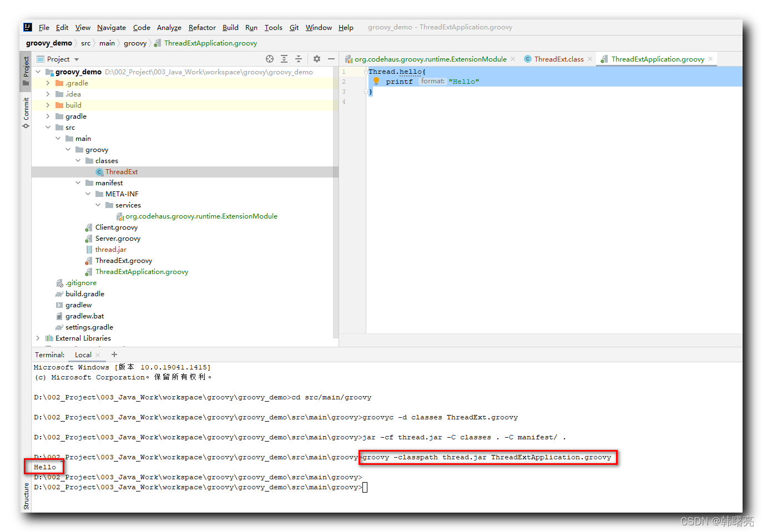Select settings.gradle in project tree
The height and width of the screenshot is (532, 762).
click(89, 327)
